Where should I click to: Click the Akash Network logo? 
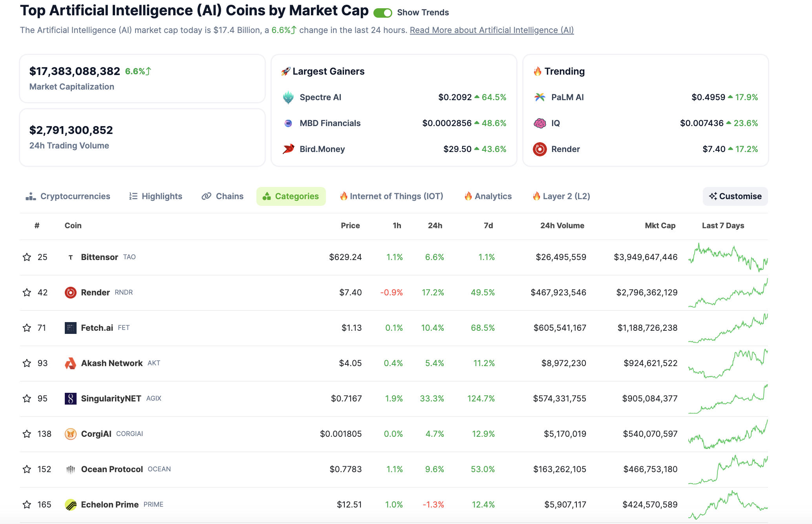(70, 363)
